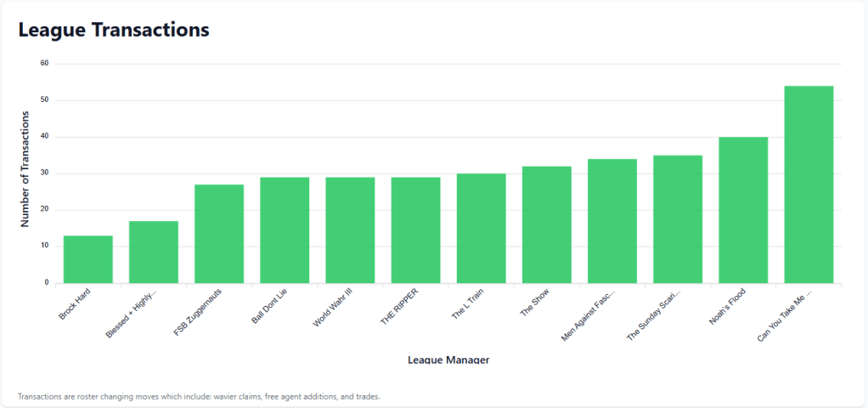Screen dimensions: 868x408
Task: Click the World Wahr III bar
Action: [350, 230]
